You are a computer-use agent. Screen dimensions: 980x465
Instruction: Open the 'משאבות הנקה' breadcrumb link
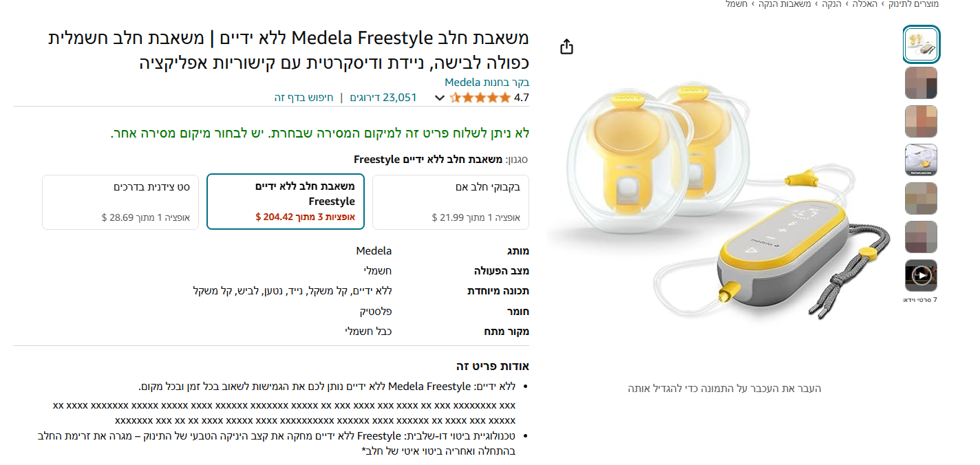[x=784, y=4]
